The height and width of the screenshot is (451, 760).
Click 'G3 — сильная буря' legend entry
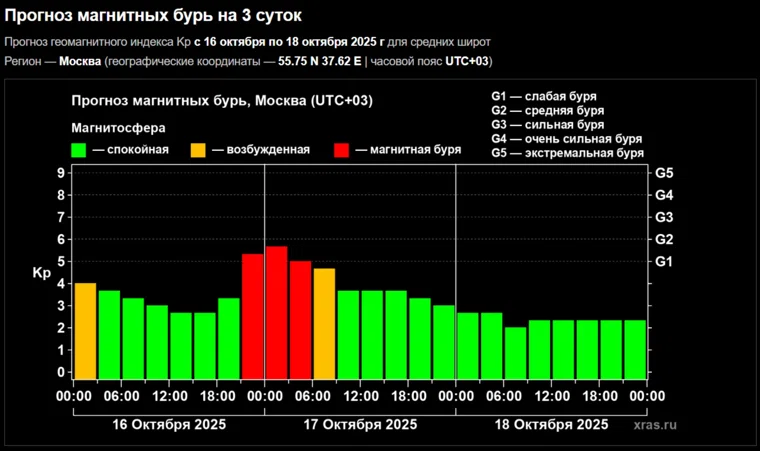(x=547, y=124)
